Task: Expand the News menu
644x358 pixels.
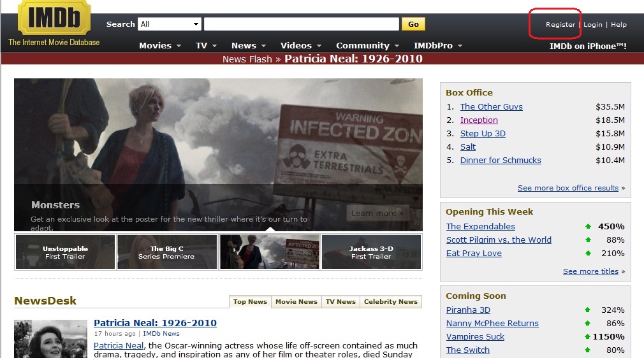Action: pyautogui.click(x=249, y=46)
